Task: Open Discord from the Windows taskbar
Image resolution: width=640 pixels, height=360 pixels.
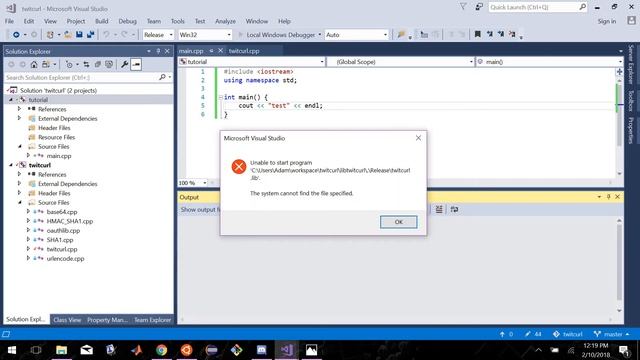Action: click(x=262, y=350)
